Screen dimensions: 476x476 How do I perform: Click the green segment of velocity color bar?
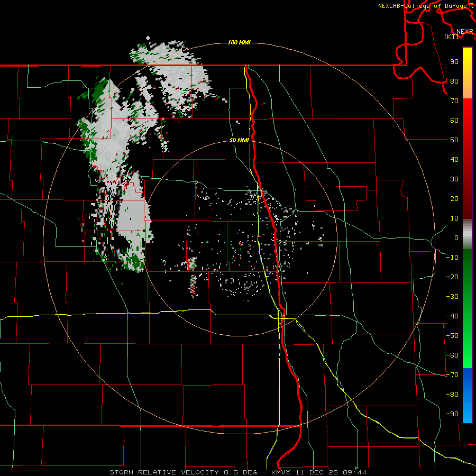point(467,308)
